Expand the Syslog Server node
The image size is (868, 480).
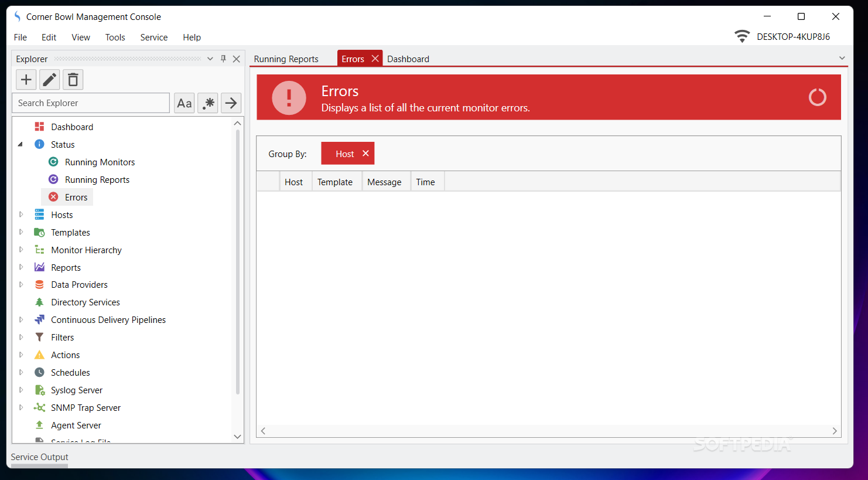point(21,390)
